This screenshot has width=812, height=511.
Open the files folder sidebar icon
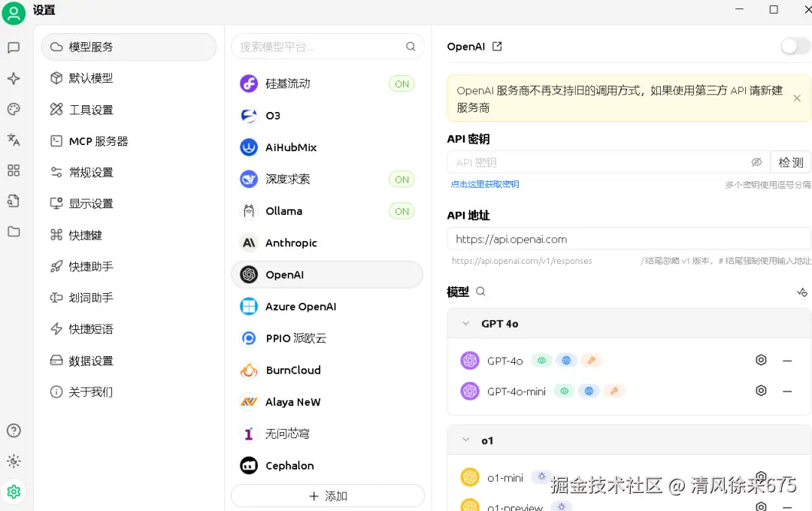[14, 231]
